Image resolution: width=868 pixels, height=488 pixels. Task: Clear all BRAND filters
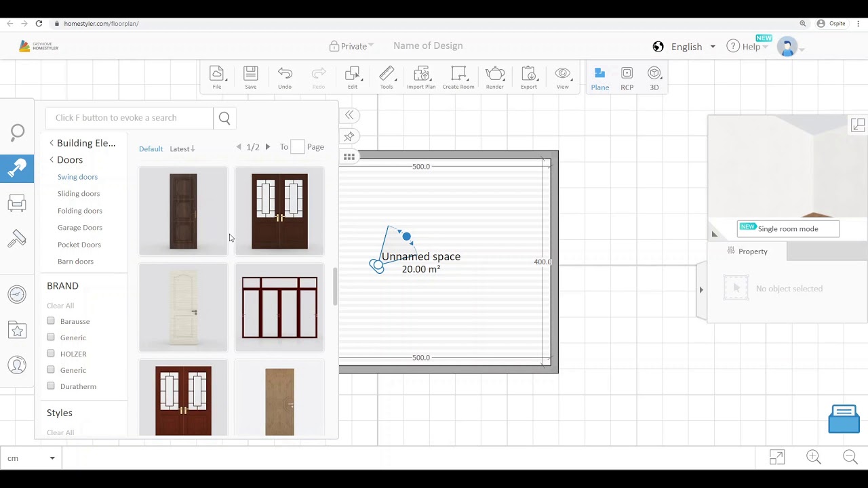pyautogui.click(x=60, y=306)
